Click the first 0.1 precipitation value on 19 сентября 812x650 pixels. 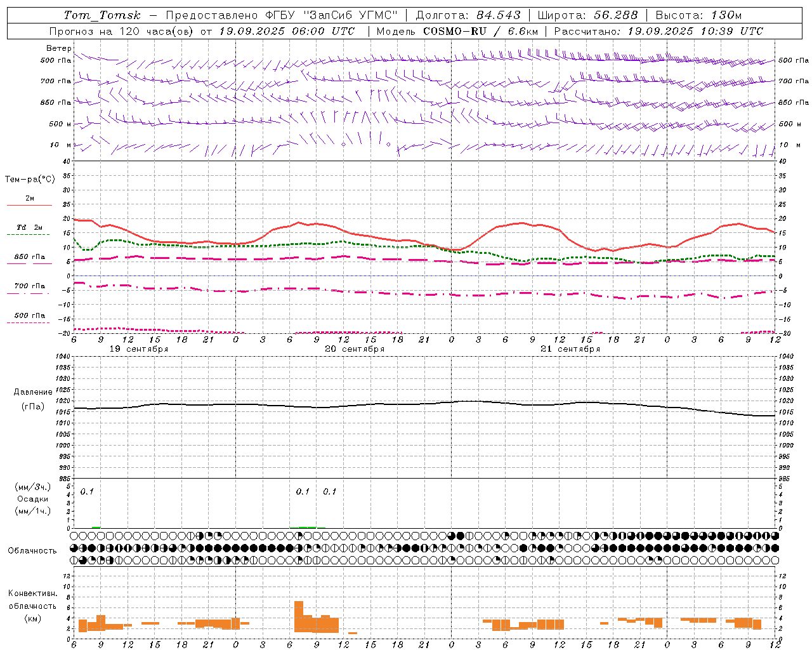(x=87, y=492)
